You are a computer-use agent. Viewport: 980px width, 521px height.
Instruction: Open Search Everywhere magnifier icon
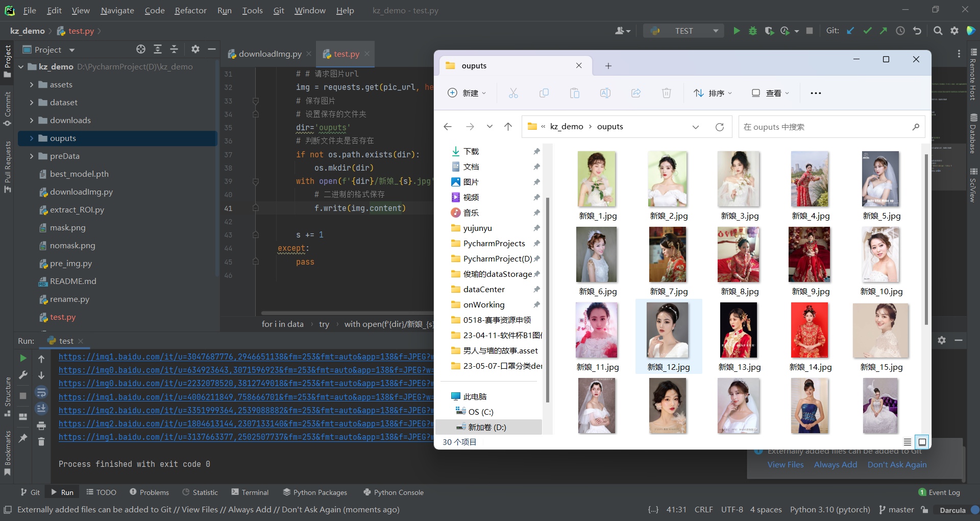coord(938,31)
